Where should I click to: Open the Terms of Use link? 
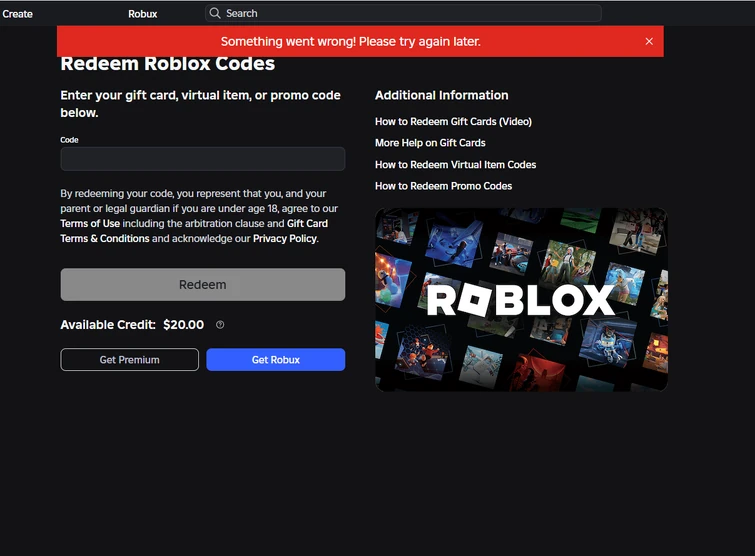tap(90, 223)
